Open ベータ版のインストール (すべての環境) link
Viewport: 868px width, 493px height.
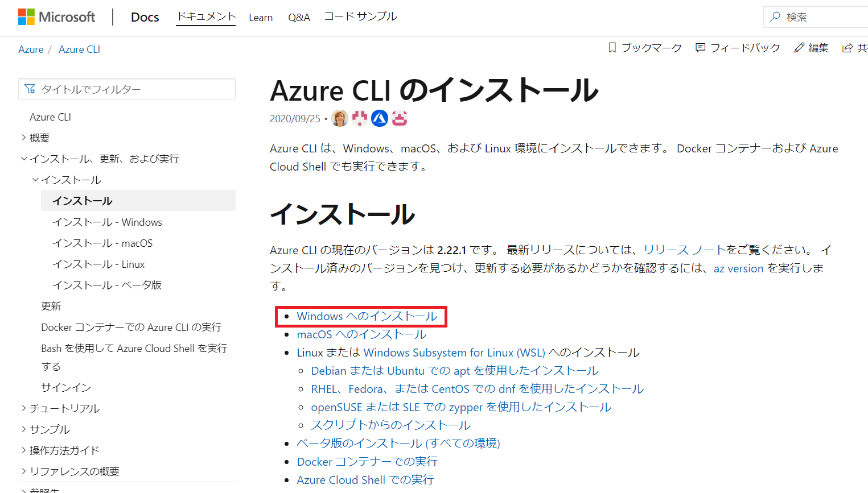tap(398, 444)
